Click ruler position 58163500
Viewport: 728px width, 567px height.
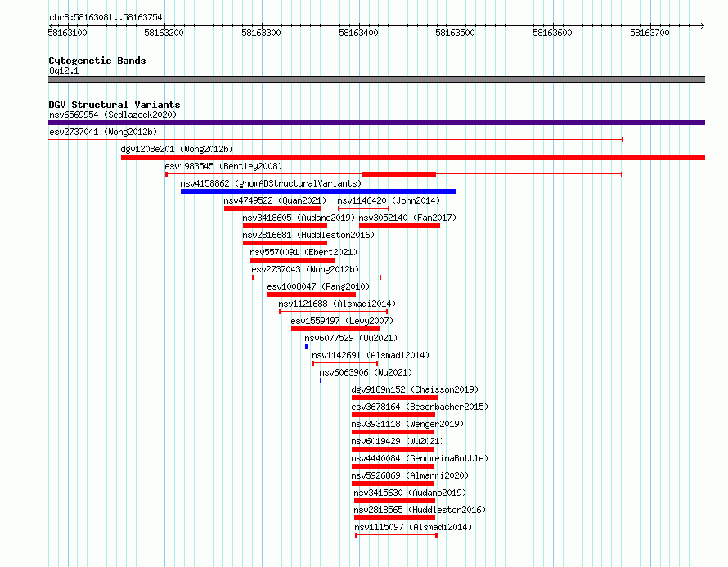(x=456, y=33)
